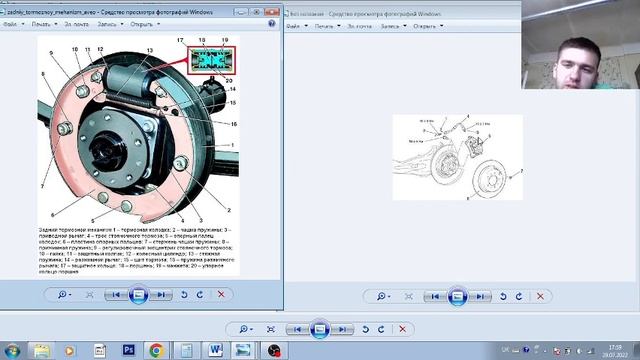
Task: Open Microsoft Word from the taskbar
Action: pos(215,351)
